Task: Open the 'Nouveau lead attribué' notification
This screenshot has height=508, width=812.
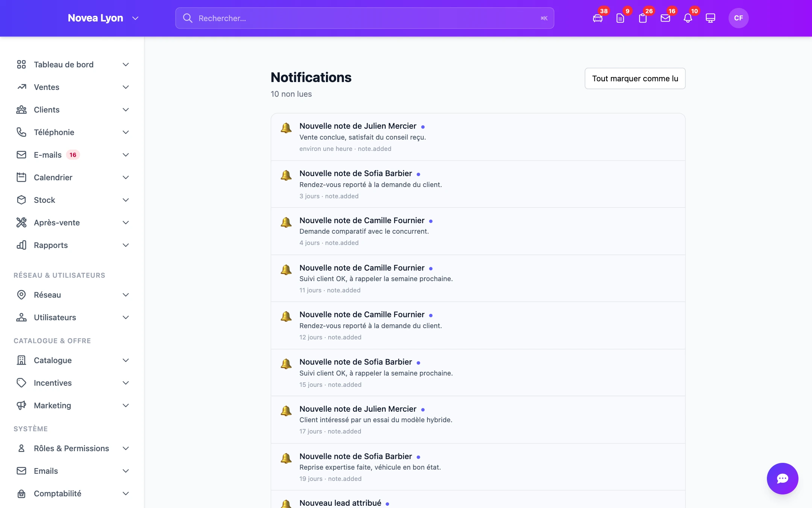Action: [x=478, y=500]
